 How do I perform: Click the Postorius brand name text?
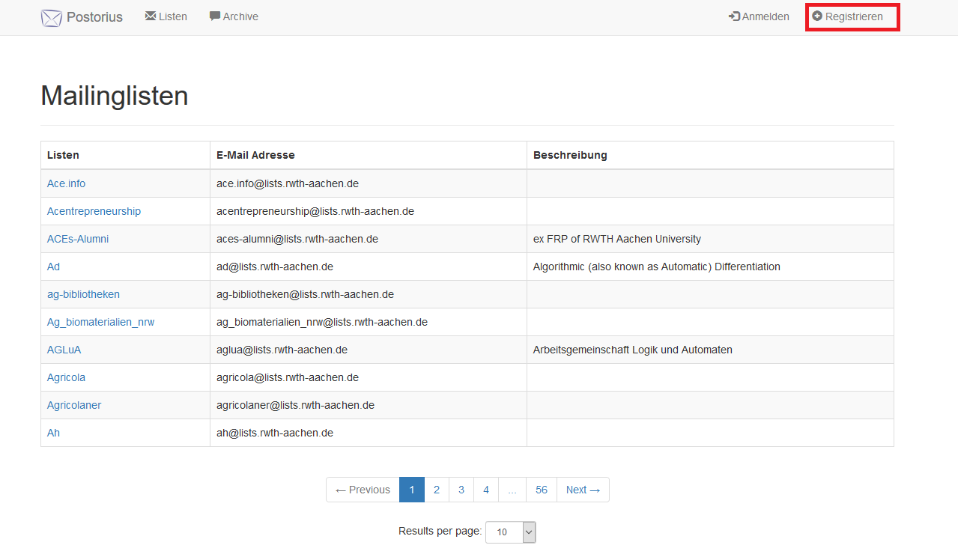94,16
